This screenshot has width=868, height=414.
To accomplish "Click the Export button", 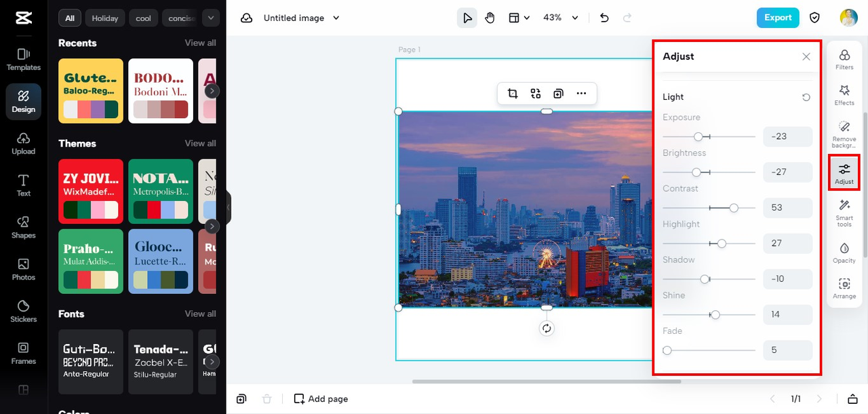I will [x=778, y=18].
